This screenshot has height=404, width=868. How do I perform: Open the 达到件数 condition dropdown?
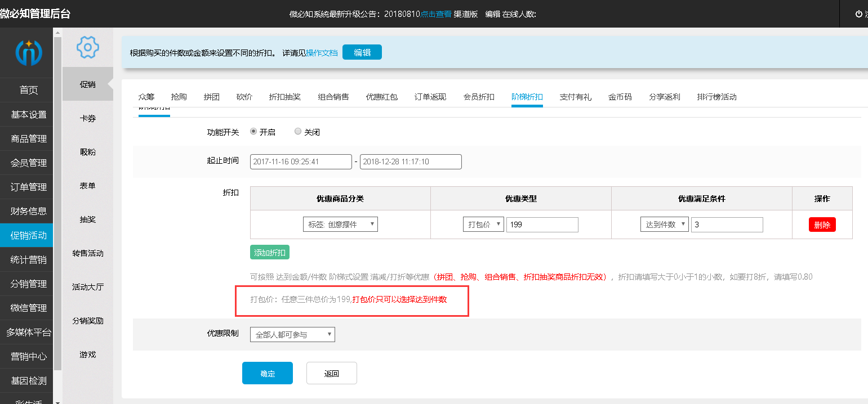[x=665, y=225]
